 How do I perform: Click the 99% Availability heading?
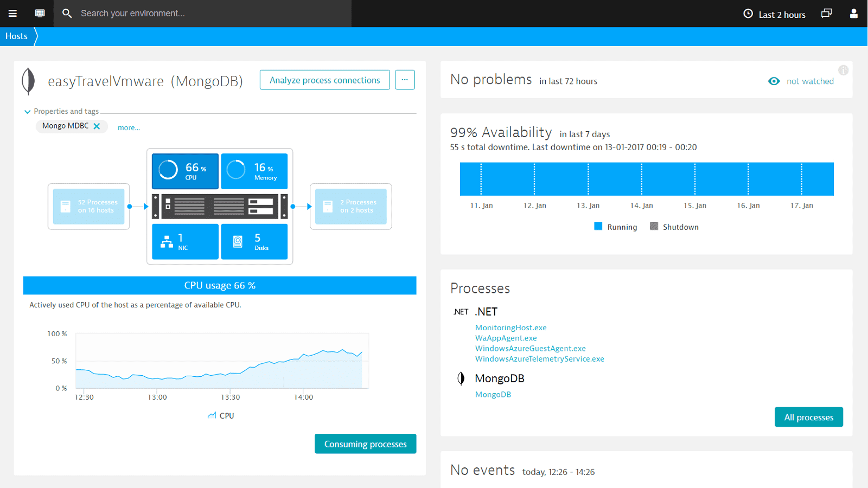pyautogui.click(x=501, y=132)
